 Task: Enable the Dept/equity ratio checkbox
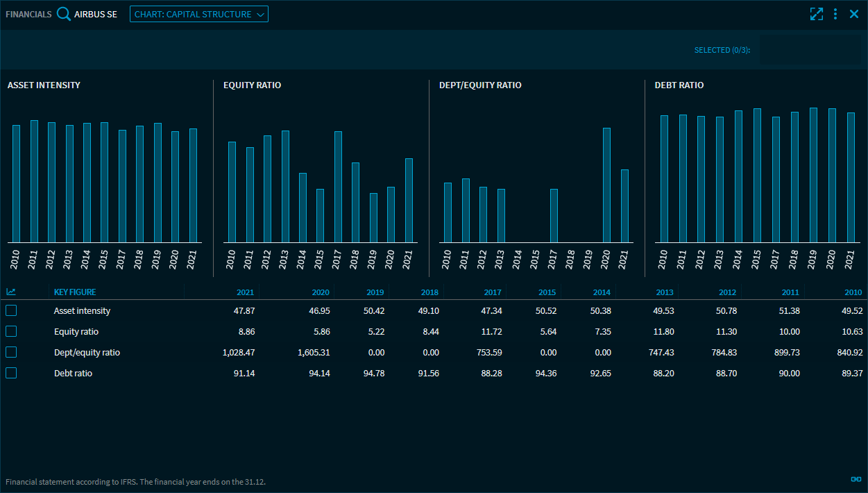(x=11, y=352)
